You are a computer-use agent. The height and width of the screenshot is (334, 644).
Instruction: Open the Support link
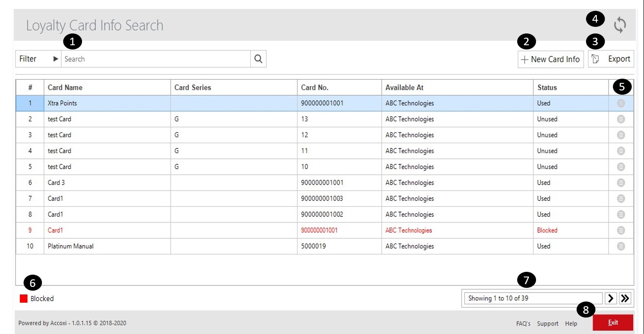coord(548,324)
